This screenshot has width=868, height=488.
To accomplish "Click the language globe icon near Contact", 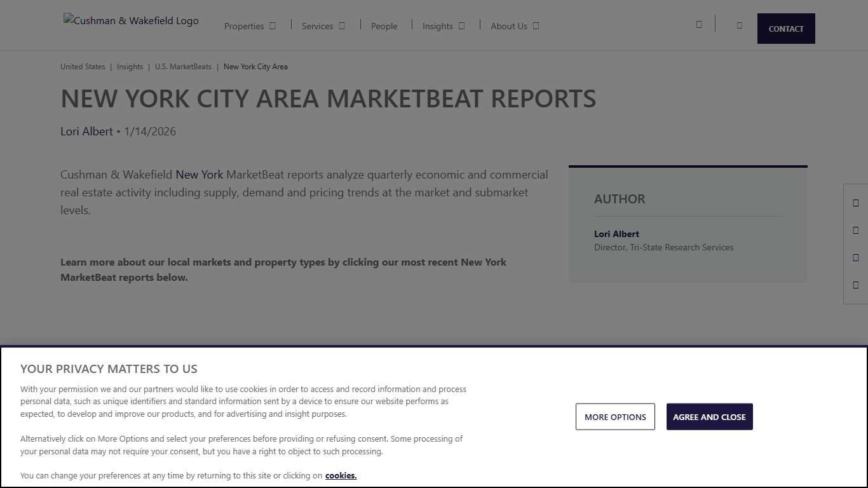I will 739,25.
